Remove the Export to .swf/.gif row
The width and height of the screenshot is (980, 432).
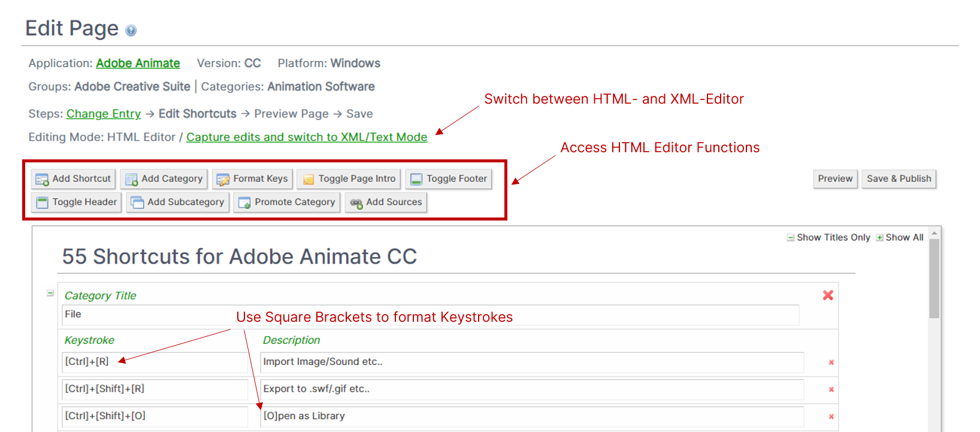(831, 389)
